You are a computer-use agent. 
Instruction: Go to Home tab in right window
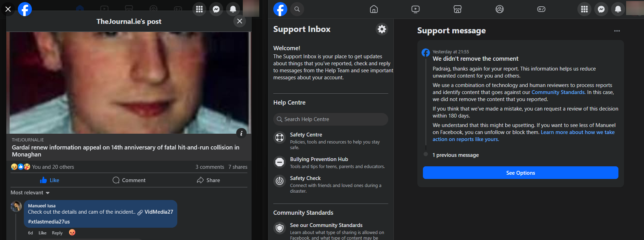374,9
